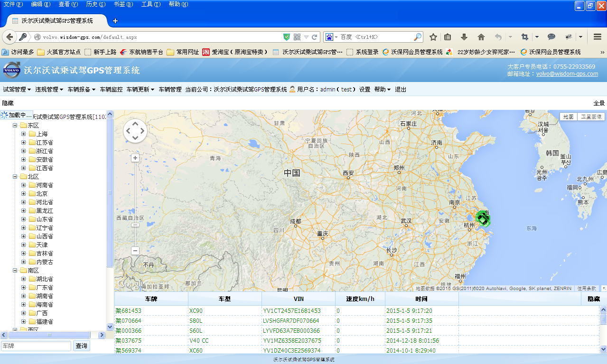Zoom in the map with plus button

(135, 158)
